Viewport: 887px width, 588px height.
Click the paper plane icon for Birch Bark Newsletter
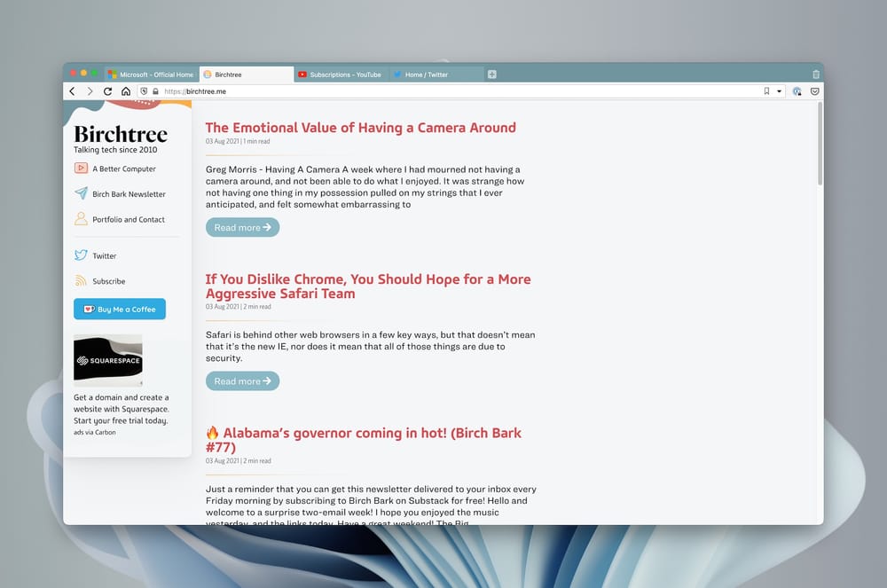point(82,193)
